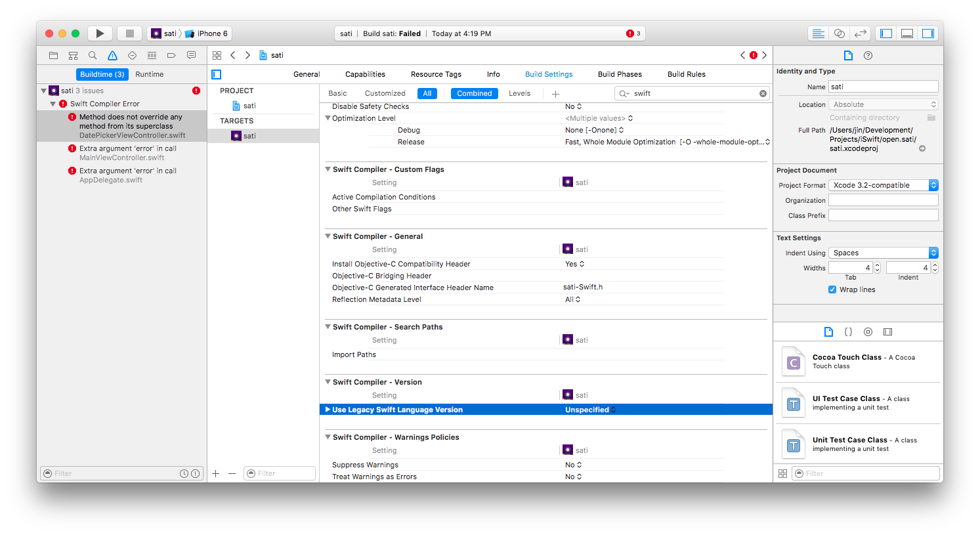Collapse the Optimization Level setting
980x535 pixels.
(x=328, y=118)
